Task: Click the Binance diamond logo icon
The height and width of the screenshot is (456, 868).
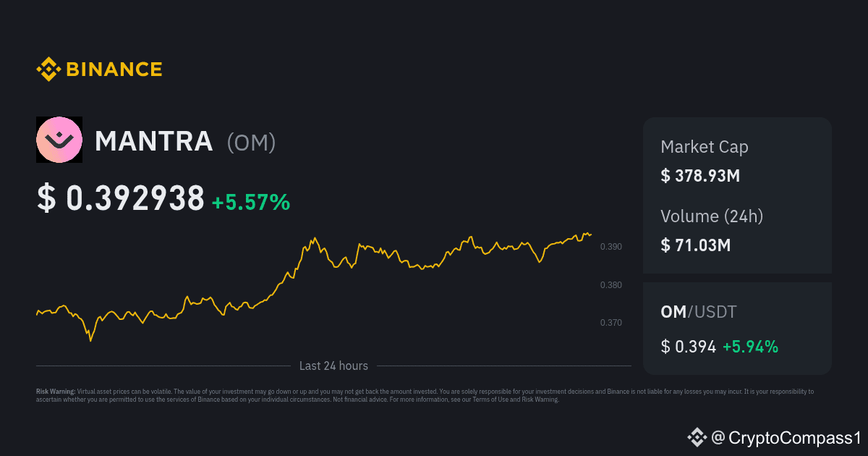Action: (x=48, y=69)
